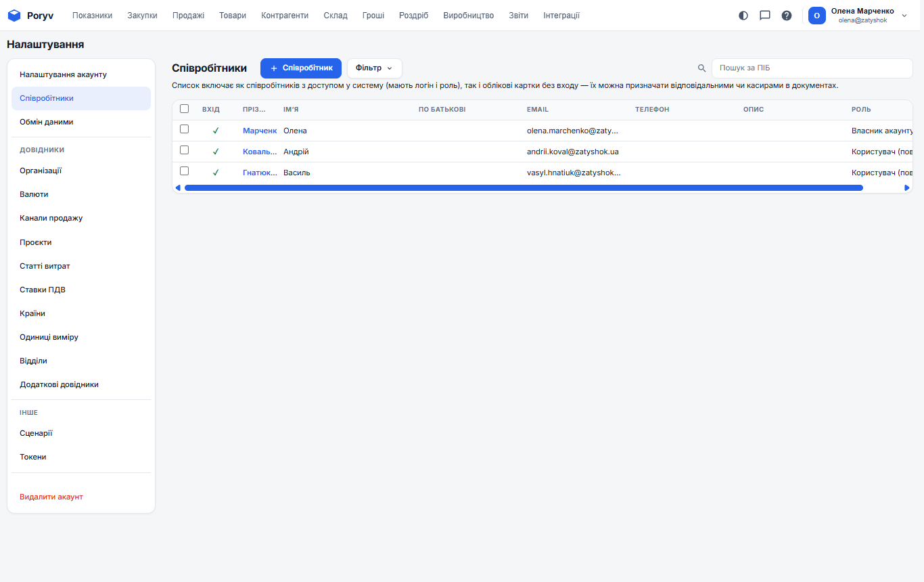The image size is (924, 582).
Task: Tick the select-all checkbox in table header
Action: click(184, 108)
